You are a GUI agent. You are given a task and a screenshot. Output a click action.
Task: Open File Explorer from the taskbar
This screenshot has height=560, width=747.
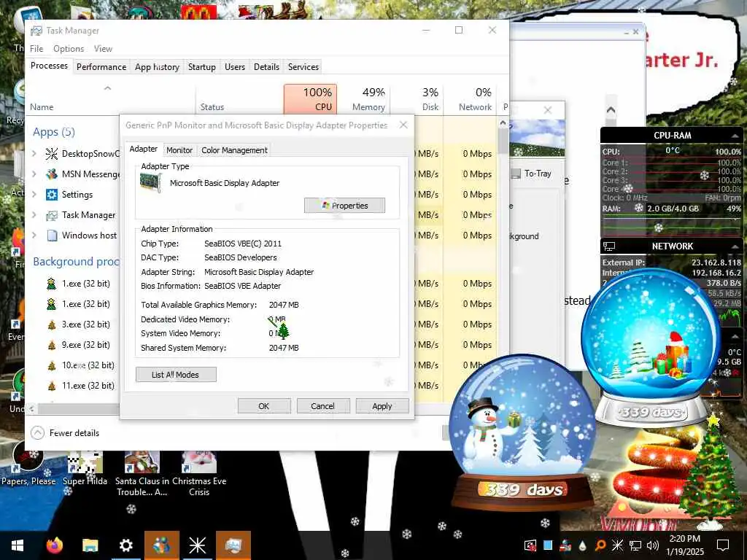click(90, 545)
